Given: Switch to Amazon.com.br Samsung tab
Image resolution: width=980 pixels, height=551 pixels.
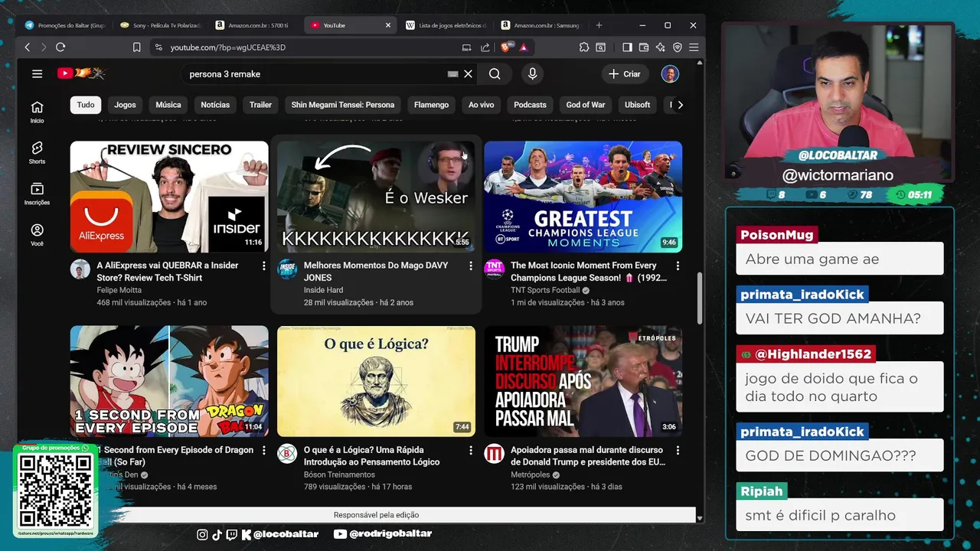Looking at the screenshot, I should pyautogui.click(x=541, y=25).
